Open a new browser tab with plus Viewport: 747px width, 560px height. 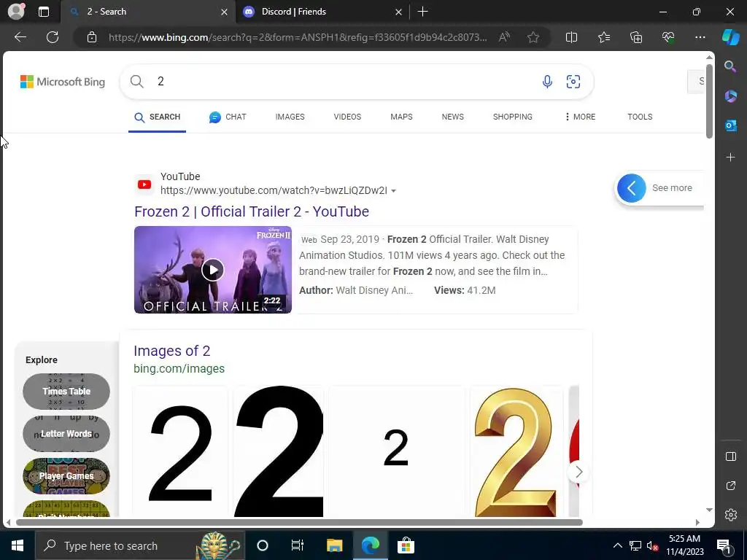point(422,12)
